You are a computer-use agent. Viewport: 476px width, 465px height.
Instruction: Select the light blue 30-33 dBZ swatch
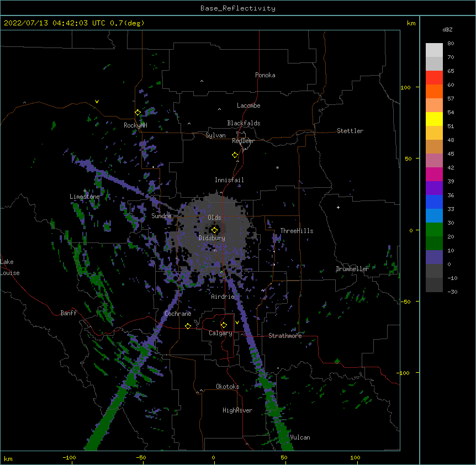pyautogui.click(x=434, y=215)
